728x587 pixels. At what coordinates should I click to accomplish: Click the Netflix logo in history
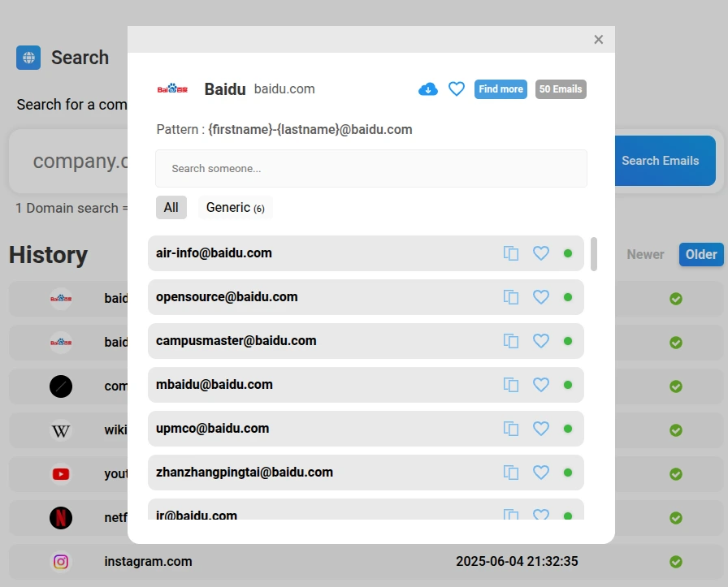click(x=61, y=518)
